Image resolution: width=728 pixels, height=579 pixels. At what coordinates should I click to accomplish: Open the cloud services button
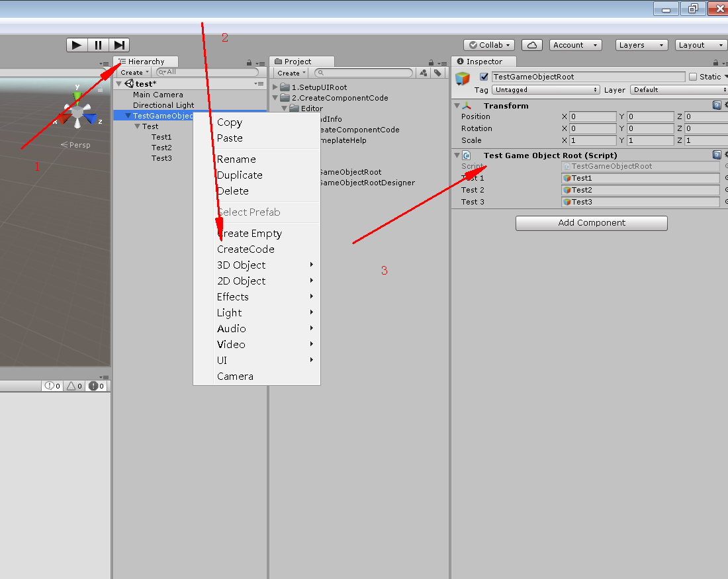coord(532,45)
